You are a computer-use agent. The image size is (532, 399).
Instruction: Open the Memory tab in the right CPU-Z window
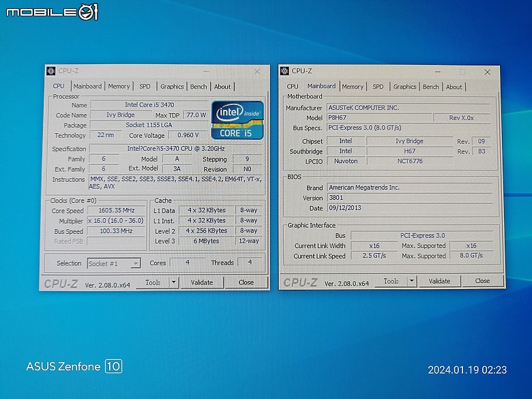(353, 87)
